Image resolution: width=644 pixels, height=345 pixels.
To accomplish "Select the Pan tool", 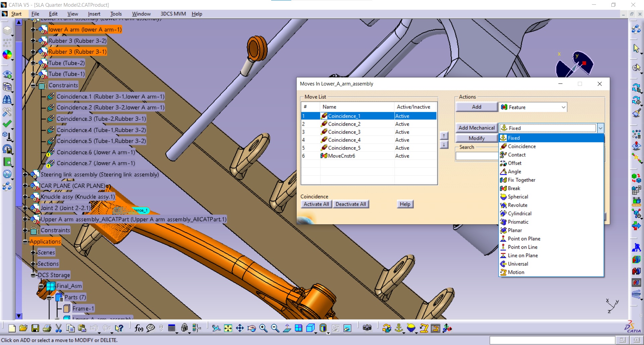I will click(x=240, y=329).
